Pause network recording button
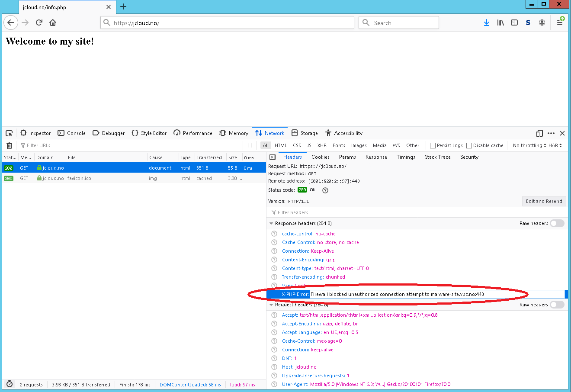The height and width of the screenshot is (392, 571). click(250, 145)
